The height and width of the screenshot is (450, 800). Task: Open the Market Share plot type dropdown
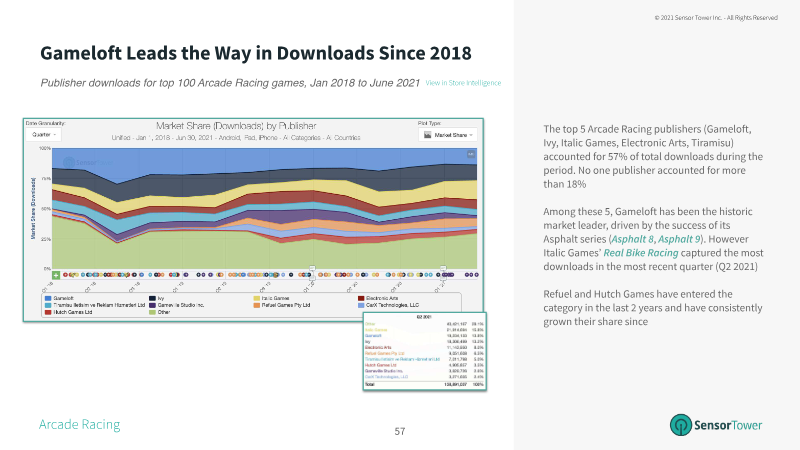point(448,135)
